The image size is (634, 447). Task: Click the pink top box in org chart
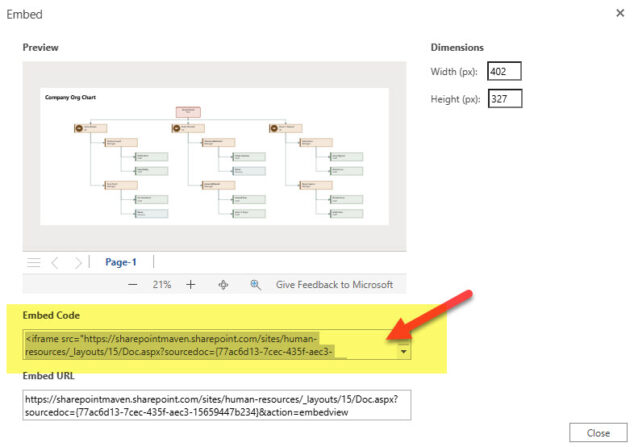tap(188, 112)
